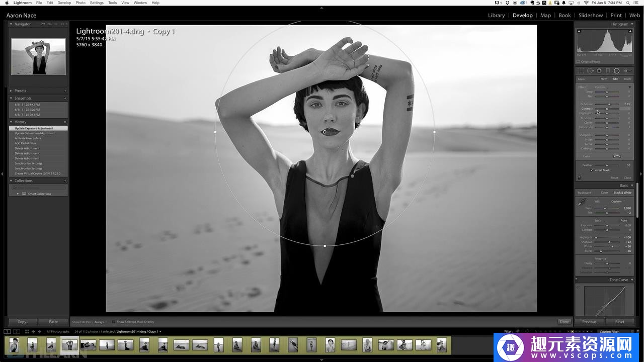Image resolution: width=644 pixels, height=362 pixels.
Task: Switch treatment to Color
Action: click(x=604, y=193)
